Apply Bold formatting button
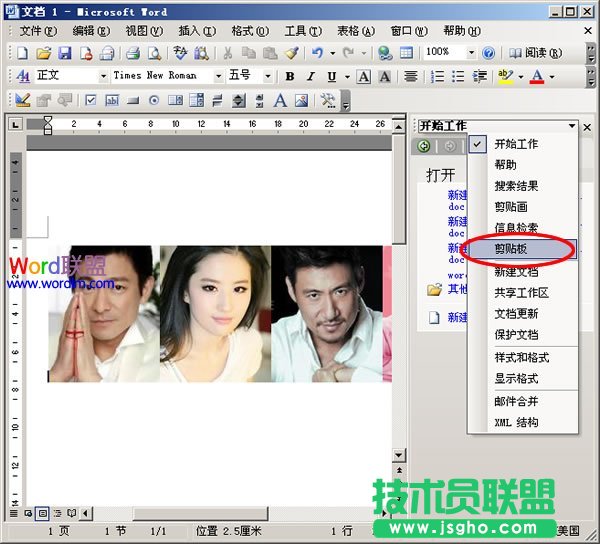This screenshot has width=600, height=544. pyautogui.click(x=290, y=76)
